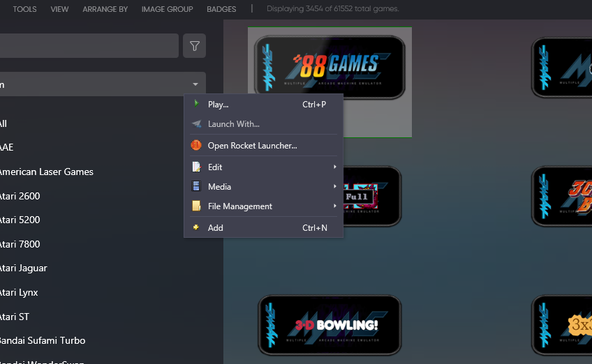Click the File Management folder icon

196,206
